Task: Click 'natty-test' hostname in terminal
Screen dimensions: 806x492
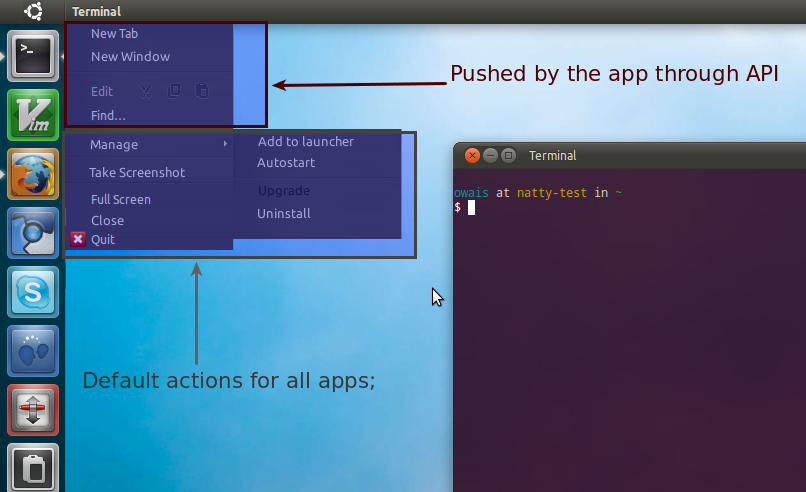Action: click(x=552, y=193)
